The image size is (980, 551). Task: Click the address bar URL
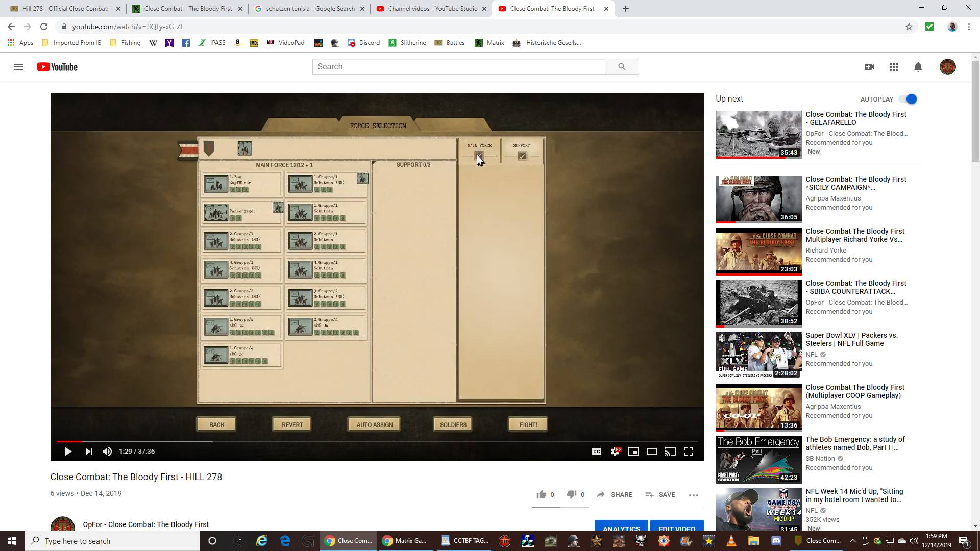pyautogui.click(x=127, y=27)
